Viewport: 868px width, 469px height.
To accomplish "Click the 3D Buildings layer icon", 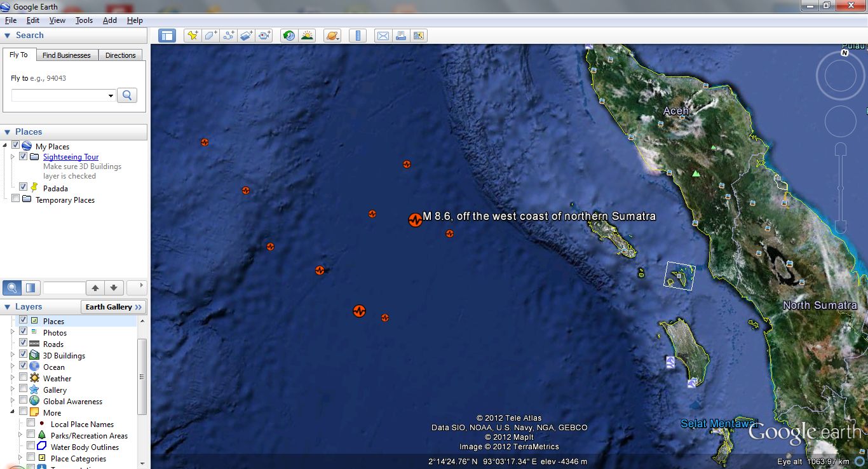I will (34, 355).
